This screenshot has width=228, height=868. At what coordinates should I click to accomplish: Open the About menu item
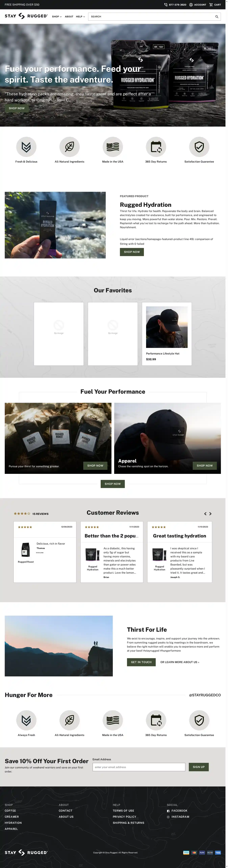coord(69,17)
